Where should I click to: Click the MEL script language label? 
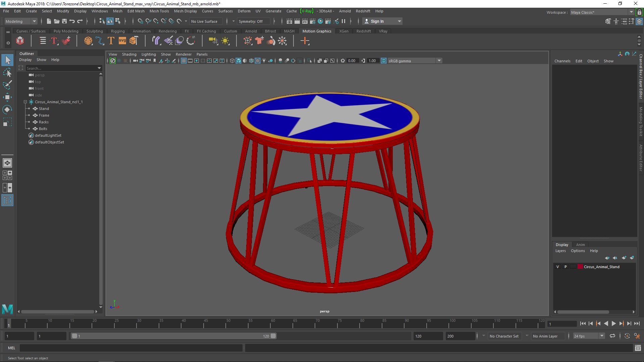pyautogui.click(x=12, y=348)
